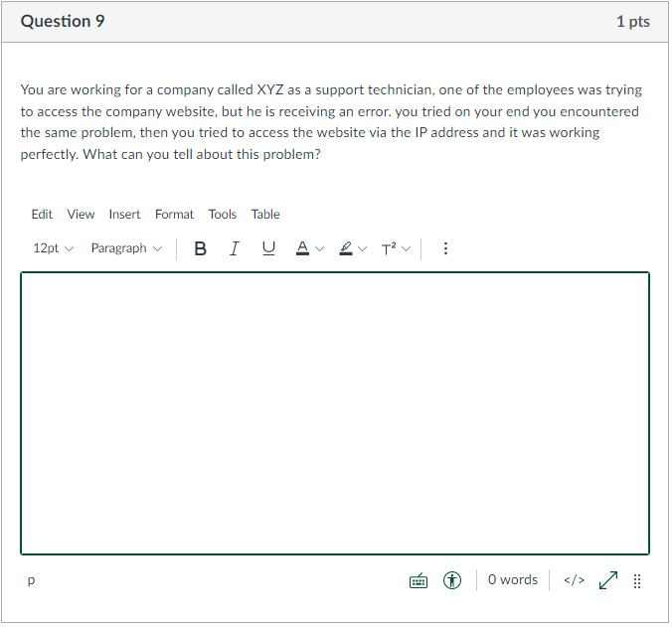Click inside the answer text area
This screenshot has height=627, width=672.
point(335,413)
